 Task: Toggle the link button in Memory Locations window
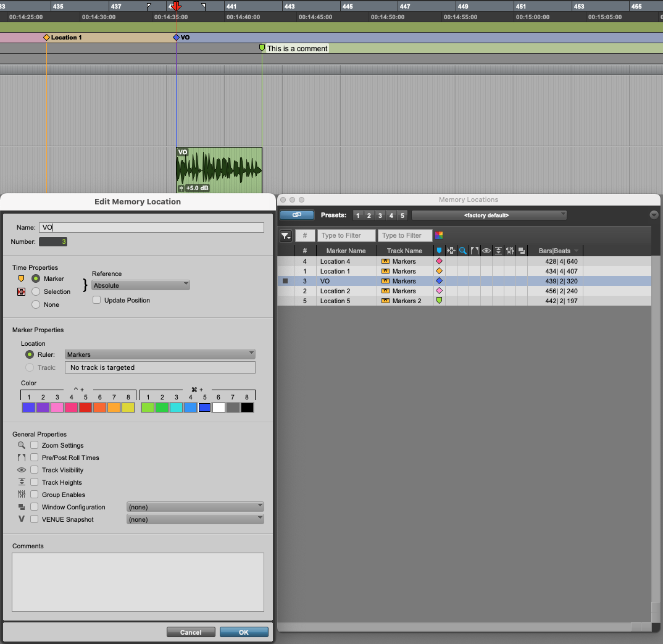click(296, 215)
